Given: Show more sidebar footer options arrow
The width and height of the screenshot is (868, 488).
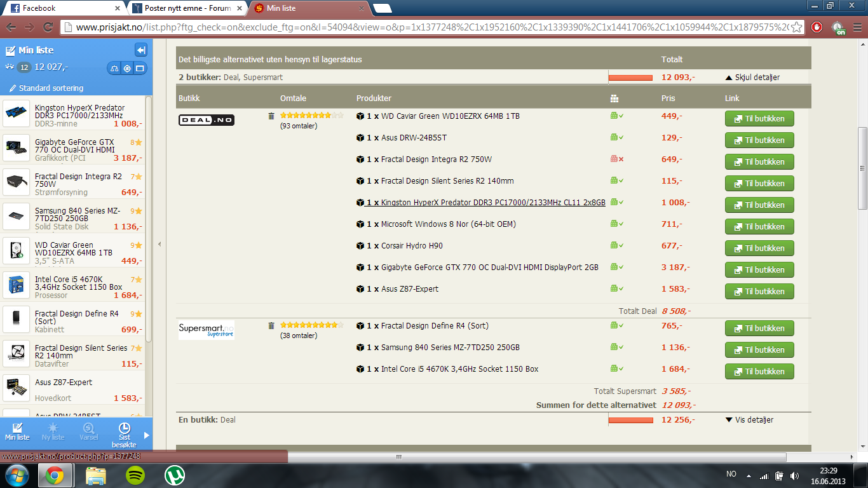Looking at the screenshot, I should (147, 435).
